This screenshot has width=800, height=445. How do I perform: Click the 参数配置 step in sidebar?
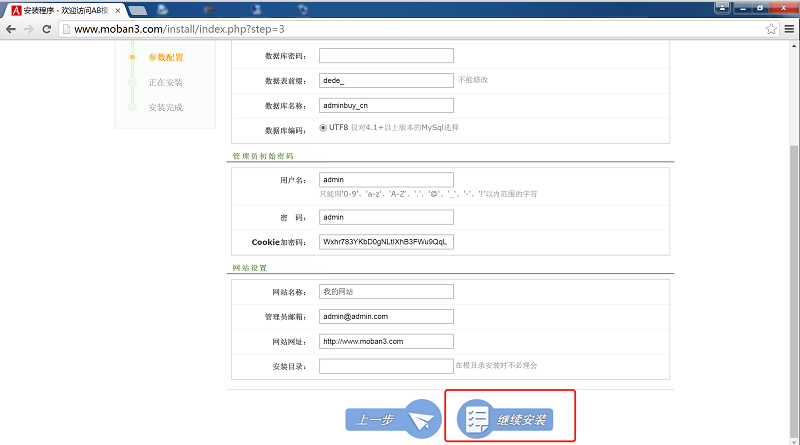click(165, 58)
